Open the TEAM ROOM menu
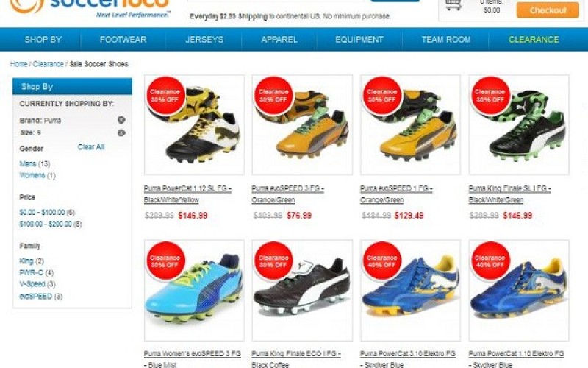Screen dimensions: 588x368 [x=446, y=40]
